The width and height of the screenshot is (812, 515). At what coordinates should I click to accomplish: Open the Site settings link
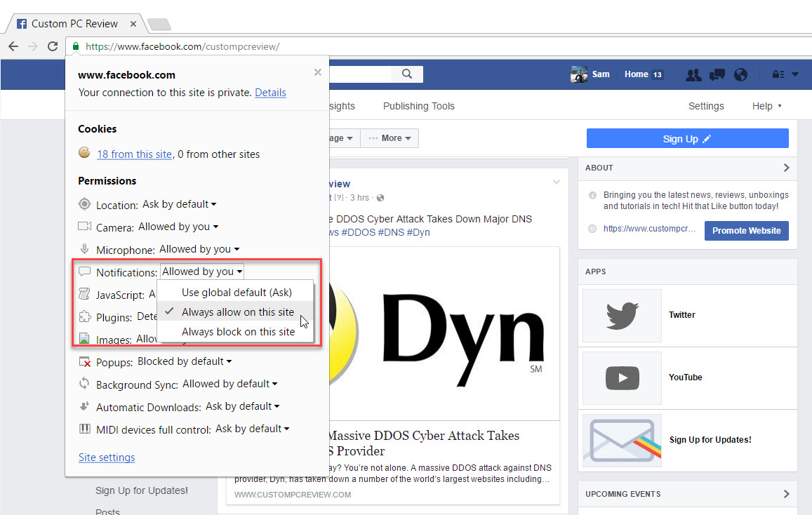107,457
